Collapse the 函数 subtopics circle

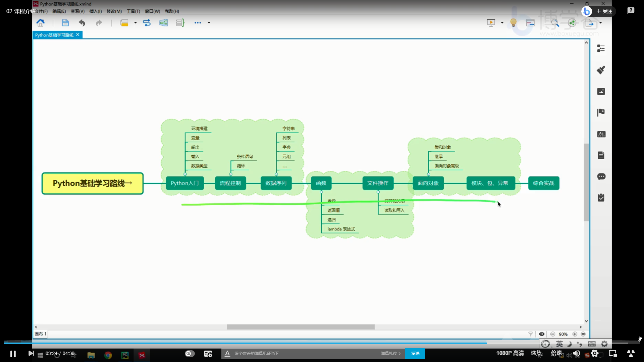(321, 192)
